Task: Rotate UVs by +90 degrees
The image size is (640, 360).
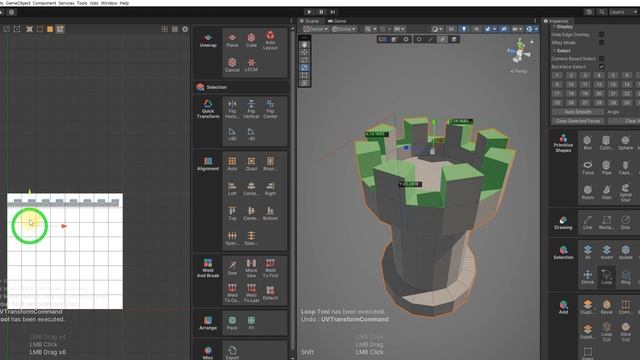Action: [232, 134]
